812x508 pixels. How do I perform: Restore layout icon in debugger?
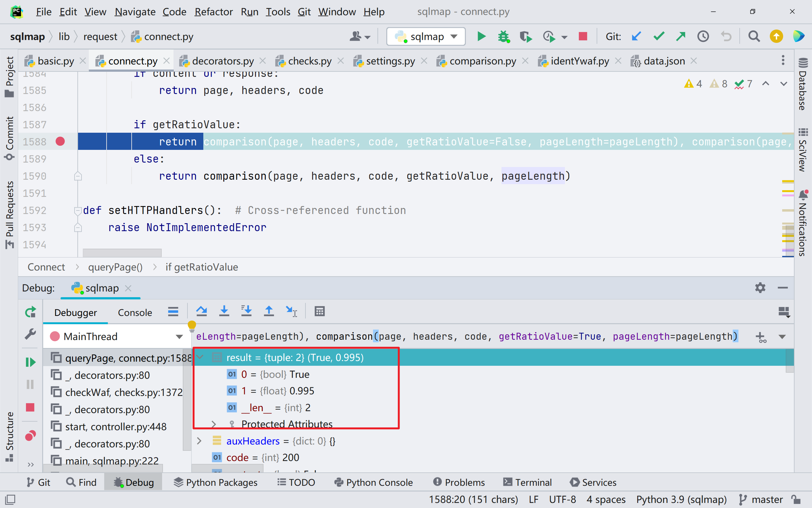[784, 312]
